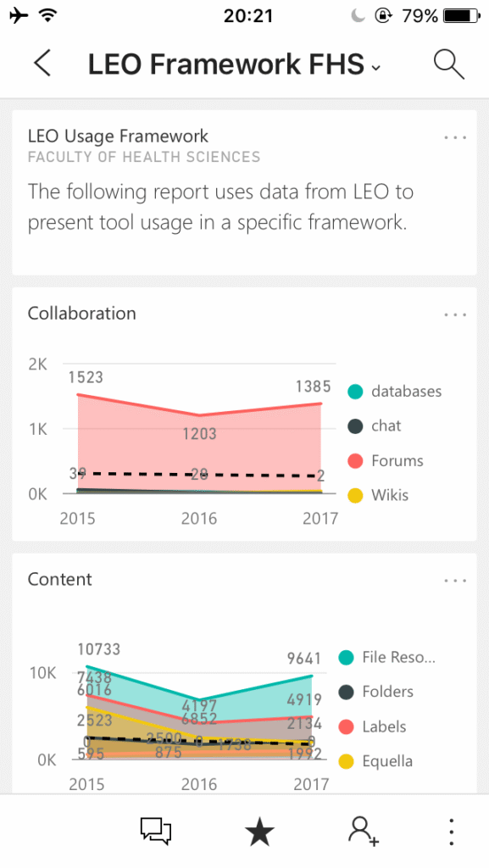Open ellipsis menu on LEO Usage Framework tile
Screen dimensions: 489x868
click(455, 137)
